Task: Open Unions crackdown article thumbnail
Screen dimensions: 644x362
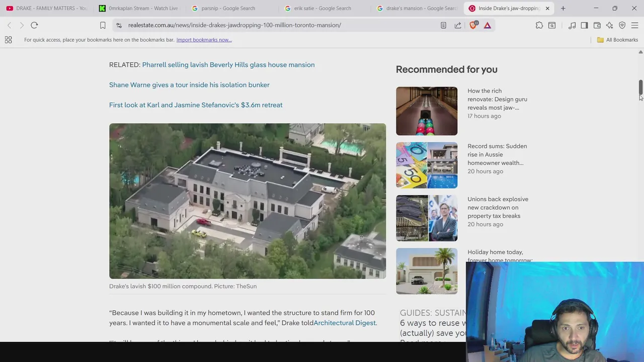Action: pyautogui.click(x=427, y=218)
